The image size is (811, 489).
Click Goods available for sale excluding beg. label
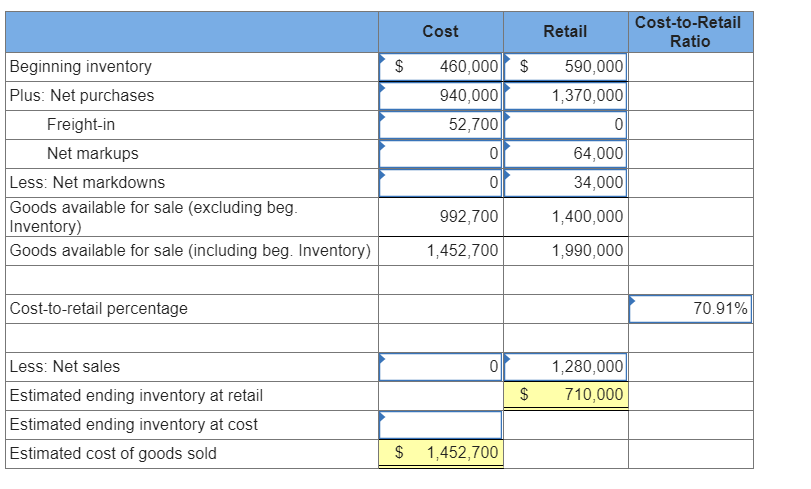click(154, 217)
